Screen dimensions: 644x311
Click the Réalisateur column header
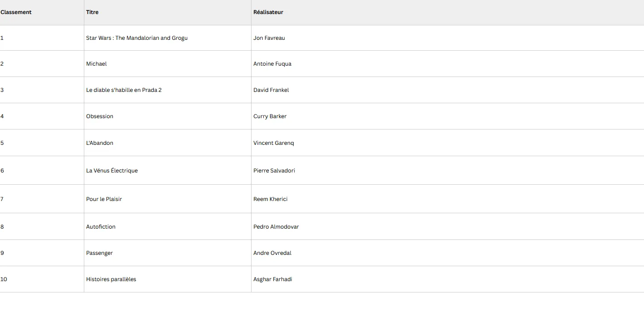pyautogui.click(x=448, y=12)
